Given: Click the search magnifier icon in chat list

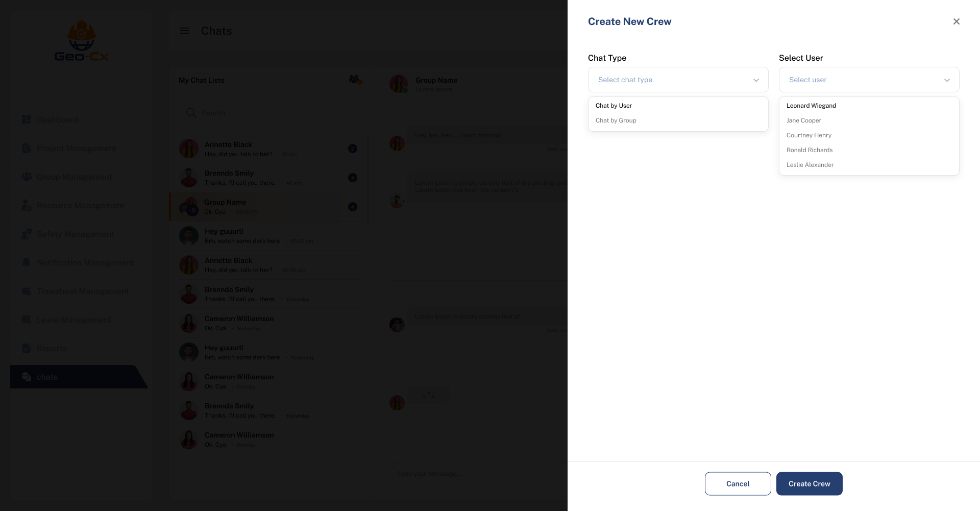Looking at the screenshot, I should 191,113.
